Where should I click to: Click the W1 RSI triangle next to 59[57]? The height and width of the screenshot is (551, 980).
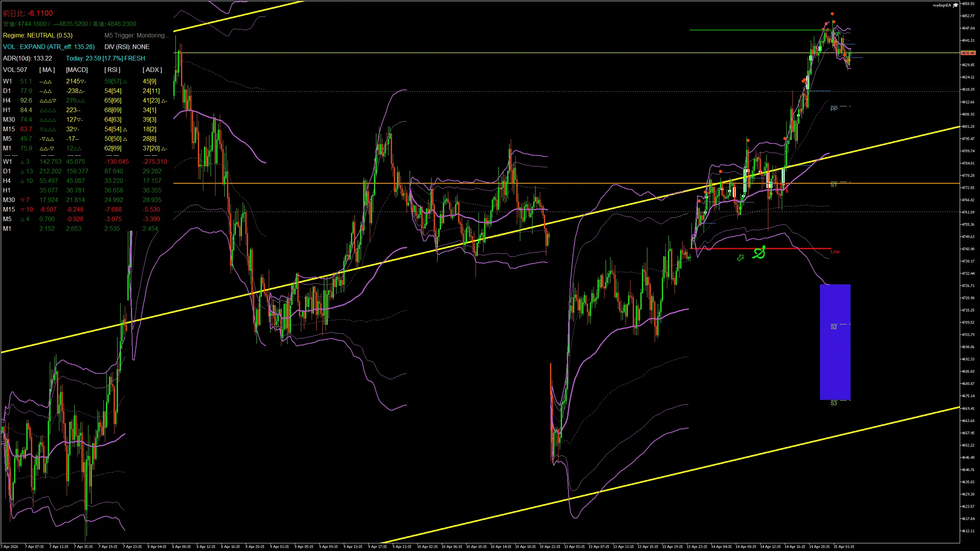[x=125, y=82]
